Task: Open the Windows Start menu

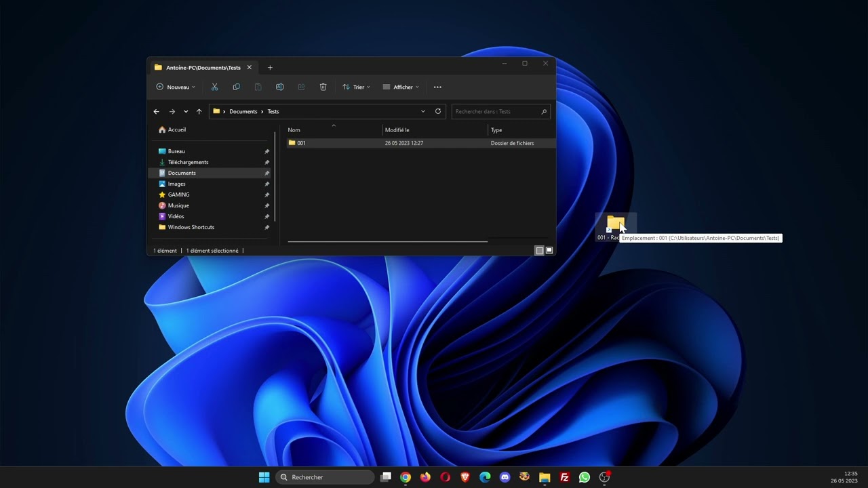Action: 264,477
